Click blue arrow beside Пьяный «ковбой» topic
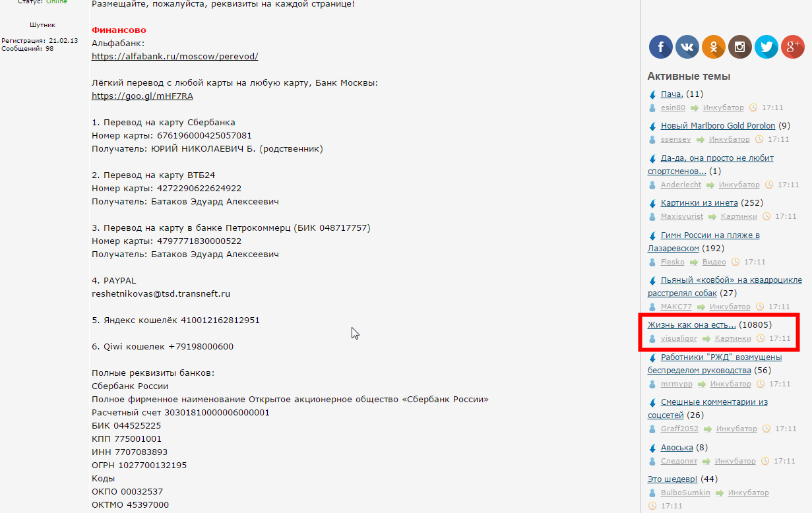Viewport: 812px width, 513px height. [652, 281]
